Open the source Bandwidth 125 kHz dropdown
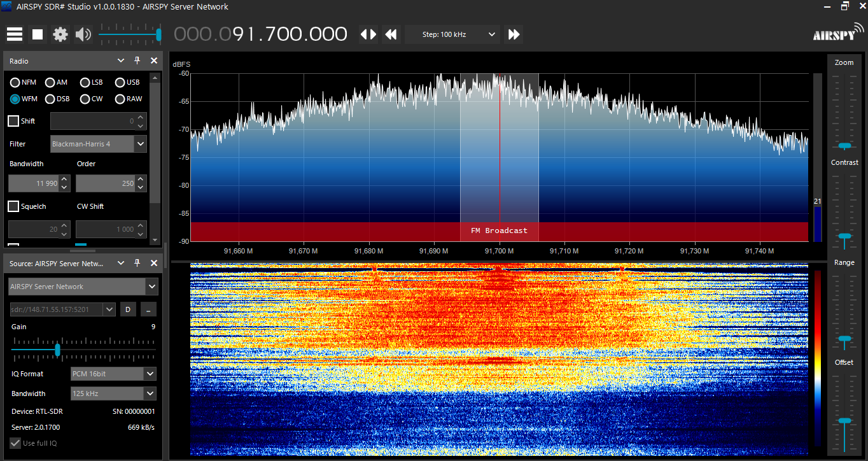Screen dimensions: 868x461 pyautogui.click(x=113, y=394)
